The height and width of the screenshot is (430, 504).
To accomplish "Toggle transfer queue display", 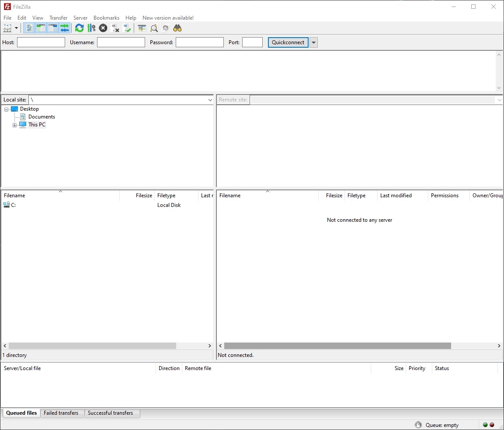I will 65,28.
